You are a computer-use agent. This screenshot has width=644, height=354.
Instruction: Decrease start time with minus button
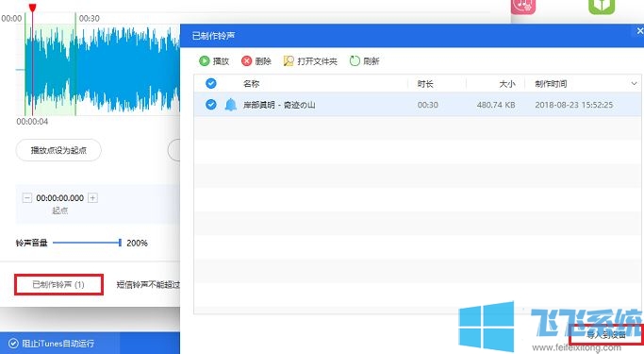tap(27, 197)
